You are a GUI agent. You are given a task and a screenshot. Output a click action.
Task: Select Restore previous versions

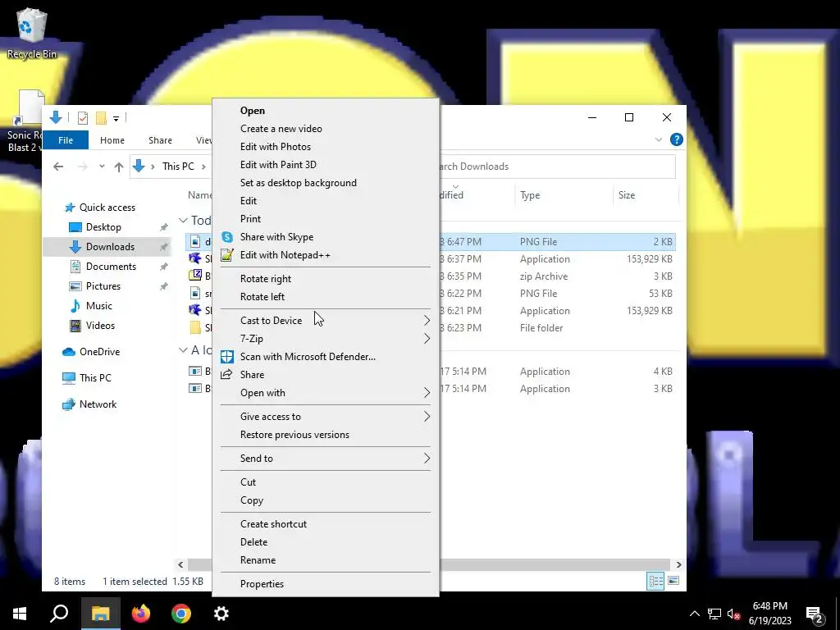pyautogui.click(x=326, y=435)
